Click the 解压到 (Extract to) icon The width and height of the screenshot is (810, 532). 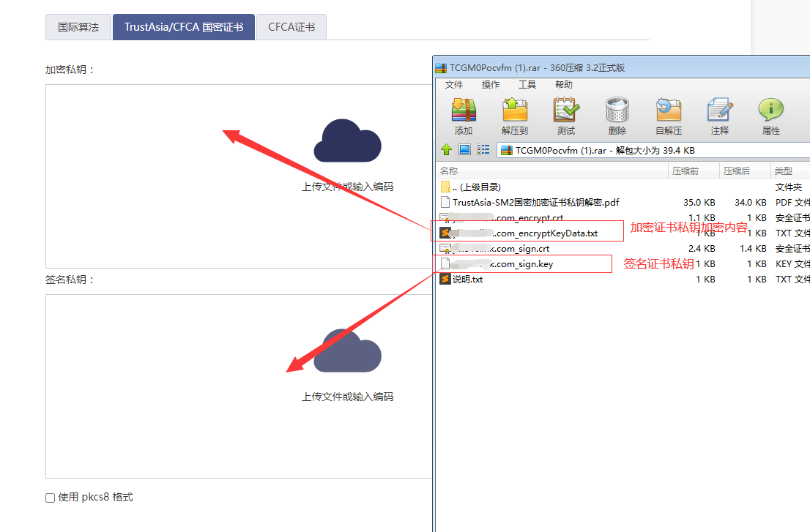coord(515,116)
